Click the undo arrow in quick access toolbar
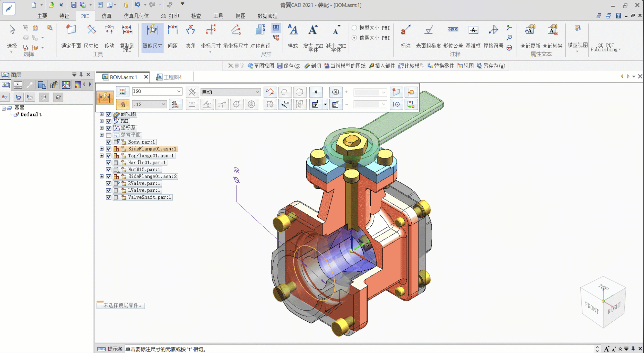 click(x=137, y=5)
